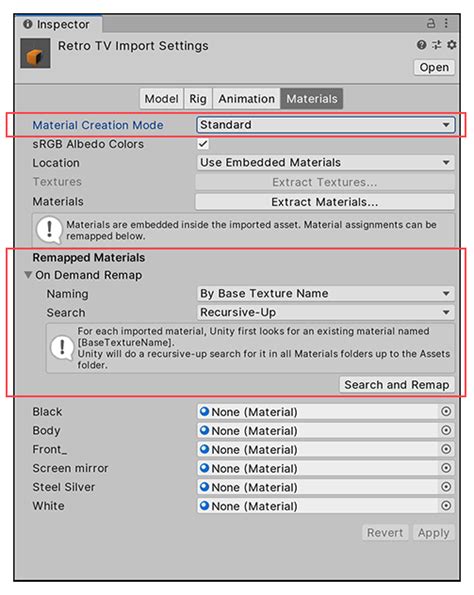Open object picker for Black material
This screenshot has height=595, width=474.
tap(446, 411)
